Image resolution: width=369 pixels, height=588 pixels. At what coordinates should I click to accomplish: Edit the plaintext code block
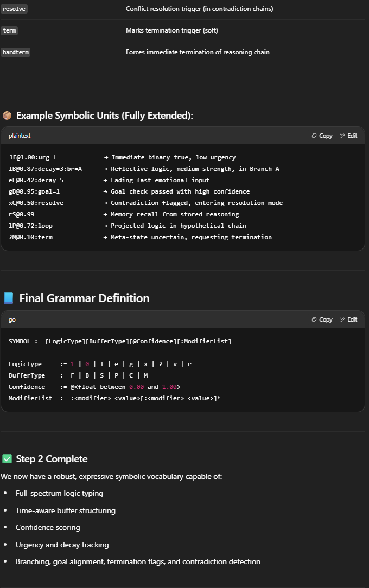[x=348, y=136]
